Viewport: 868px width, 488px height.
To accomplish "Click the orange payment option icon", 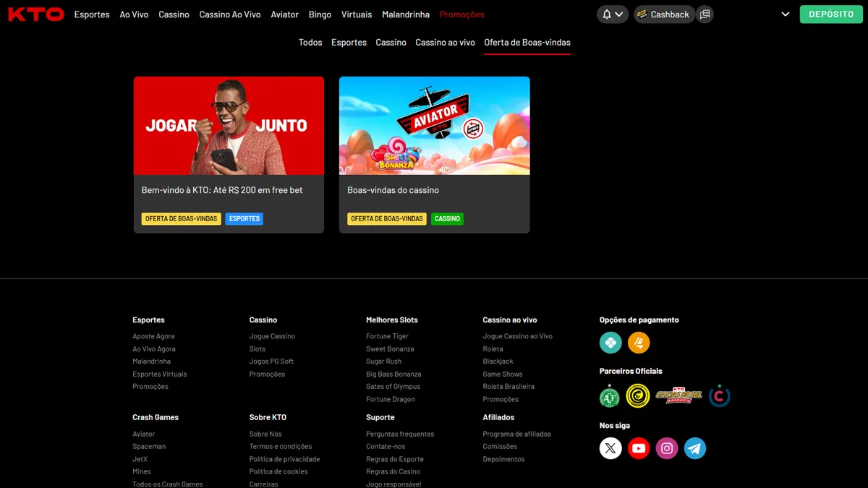I will pyautogui.click(x=639, y=343).
